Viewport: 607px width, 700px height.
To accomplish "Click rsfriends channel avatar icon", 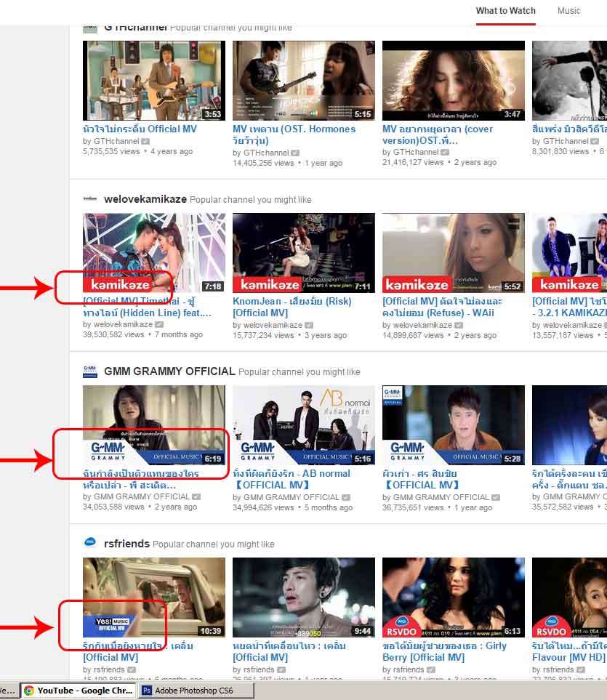I will click(90, 542).
